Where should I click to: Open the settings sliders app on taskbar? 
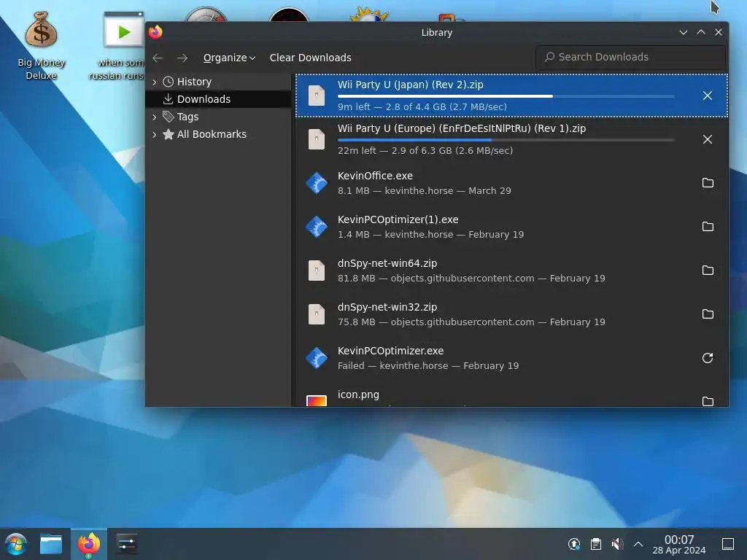click(x=126, y=544)
